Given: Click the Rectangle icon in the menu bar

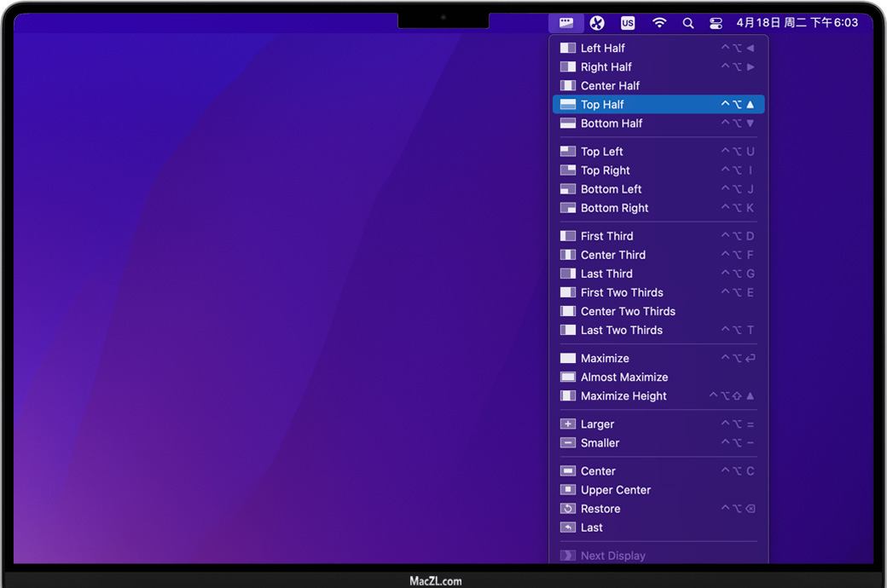Looking at the screenshot, I should tap(566, 23).
